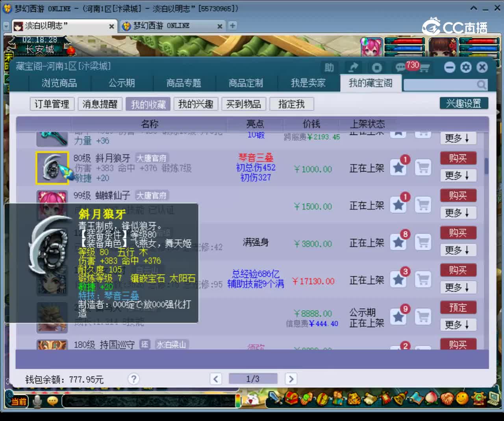Expand 更多 on 力量 +36 row
Image resolution: width=504 pixels, height=421 pixels.
tap(458, 138)
